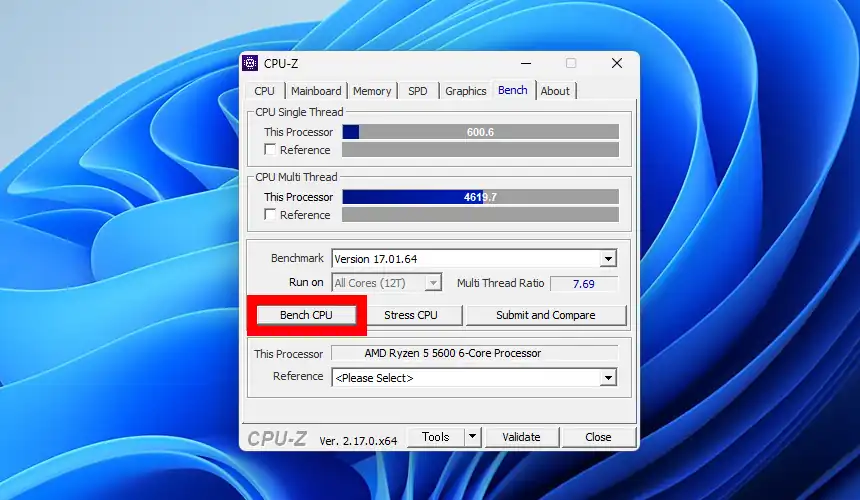Open the CPU tab
This screenshot has width=860, height=500.
tap(265, 91)
